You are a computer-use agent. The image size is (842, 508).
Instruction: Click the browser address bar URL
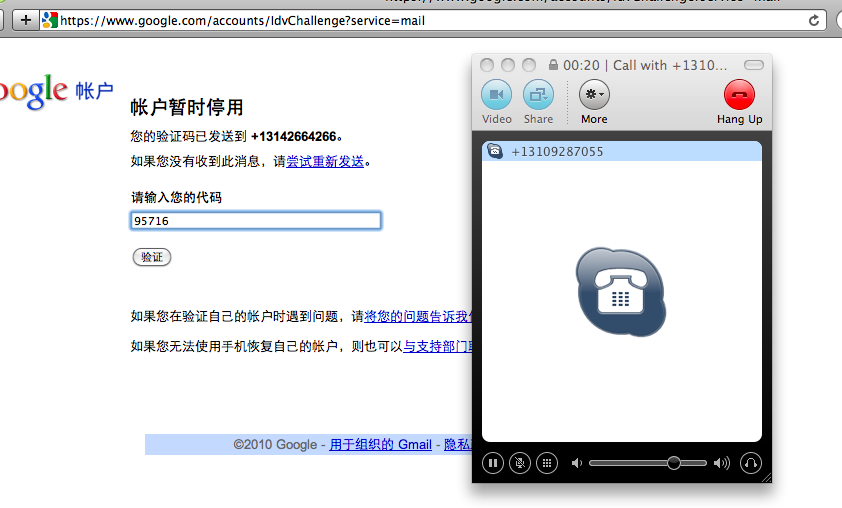(x=242, y=21)
